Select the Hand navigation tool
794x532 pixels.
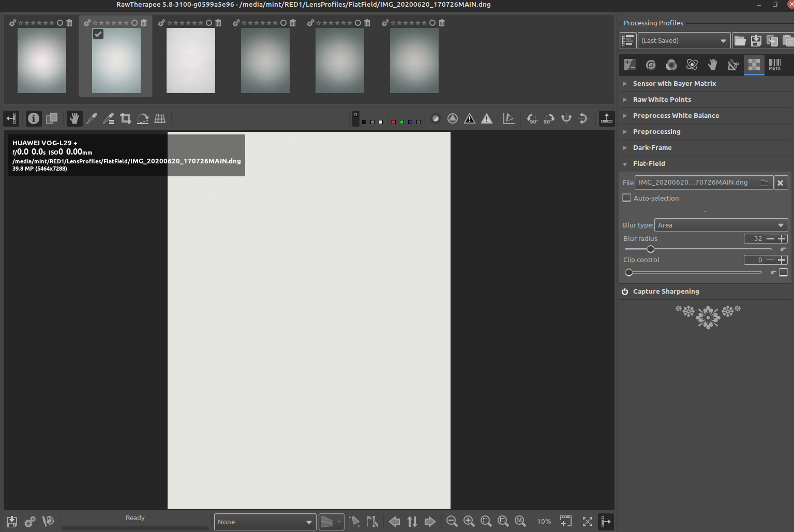[74, 118]
